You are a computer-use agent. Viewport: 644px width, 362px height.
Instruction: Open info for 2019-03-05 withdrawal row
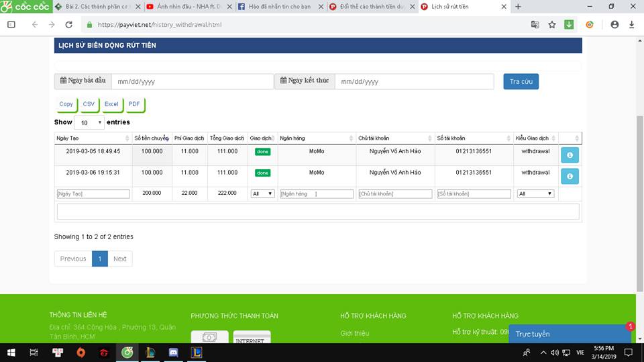570,155
